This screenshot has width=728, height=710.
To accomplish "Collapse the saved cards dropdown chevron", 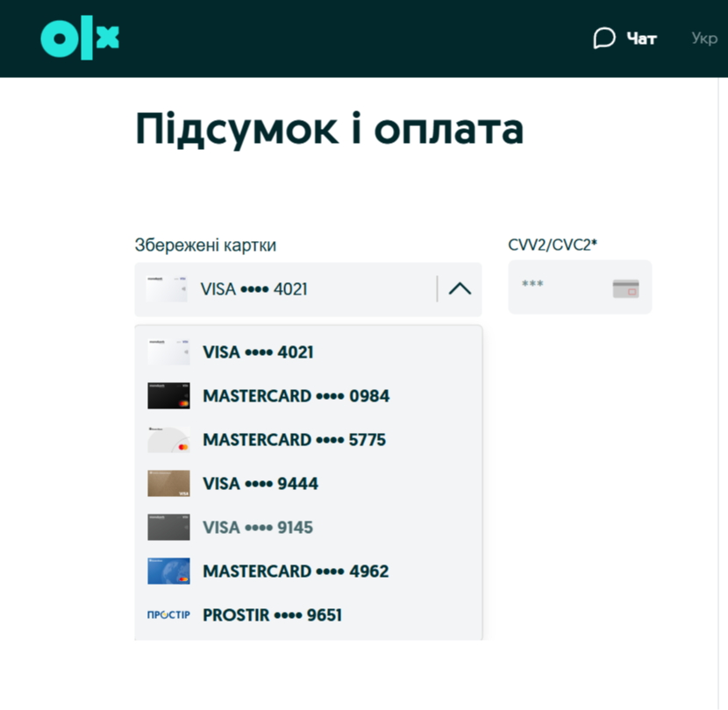I will [460, 289].
